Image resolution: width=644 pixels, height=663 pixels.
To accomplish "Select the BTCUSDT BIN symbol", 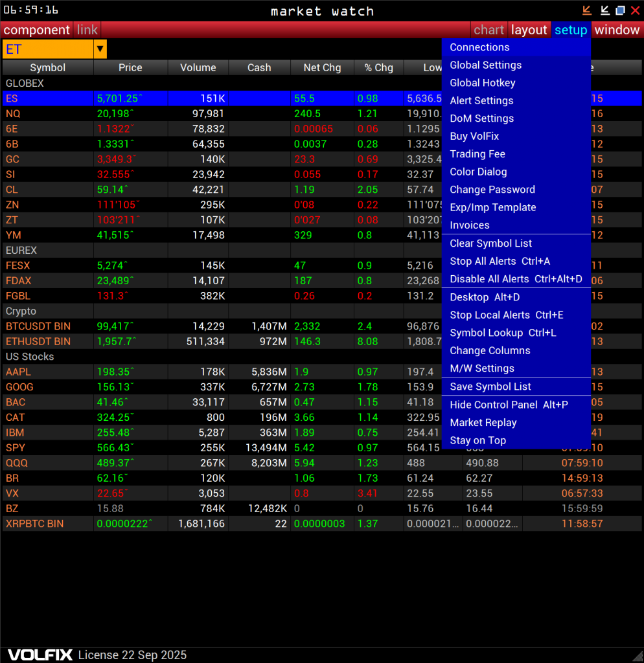I will point(38,326).
